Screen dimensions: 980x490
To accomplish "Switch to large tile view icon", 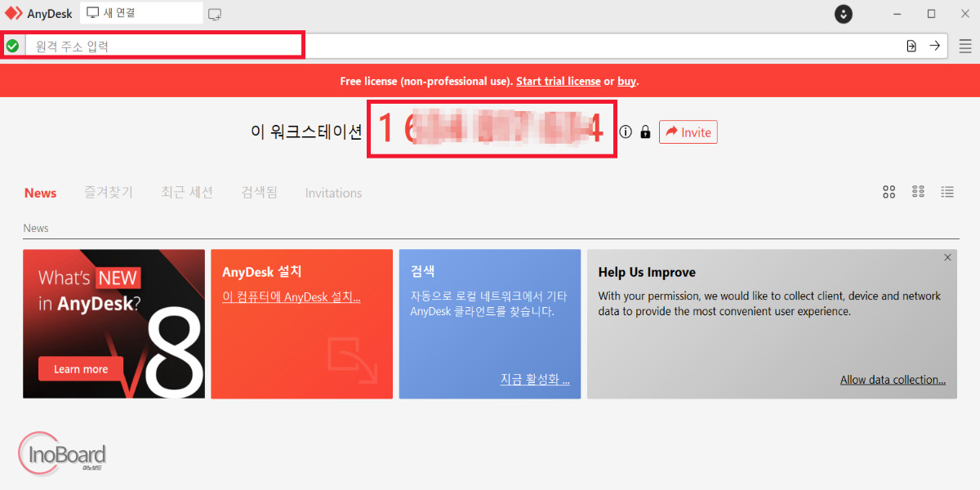I will click(x=889, y=192).
